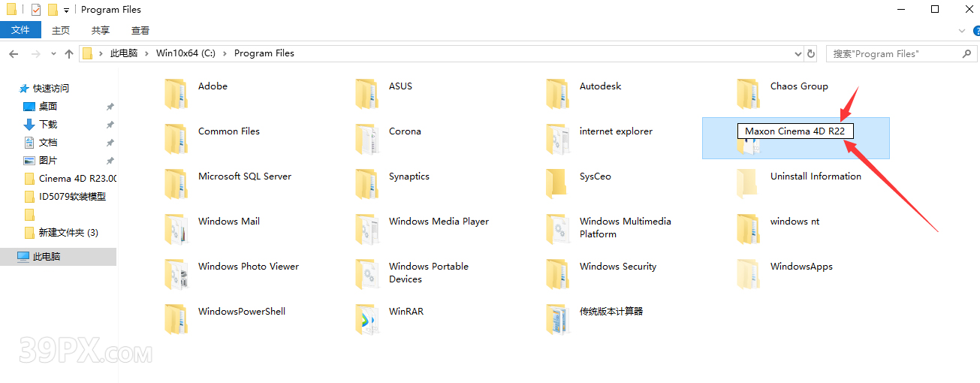980x383 pixels.
Task: Click the properties icon in quick access toolbar
Action: (35, 10)
